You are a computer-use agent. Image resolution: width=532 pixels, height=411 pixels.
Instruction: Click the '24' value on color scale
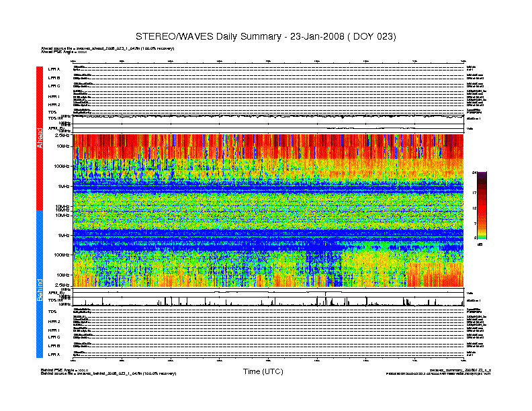pyautogui.click(x=474, y=173)
